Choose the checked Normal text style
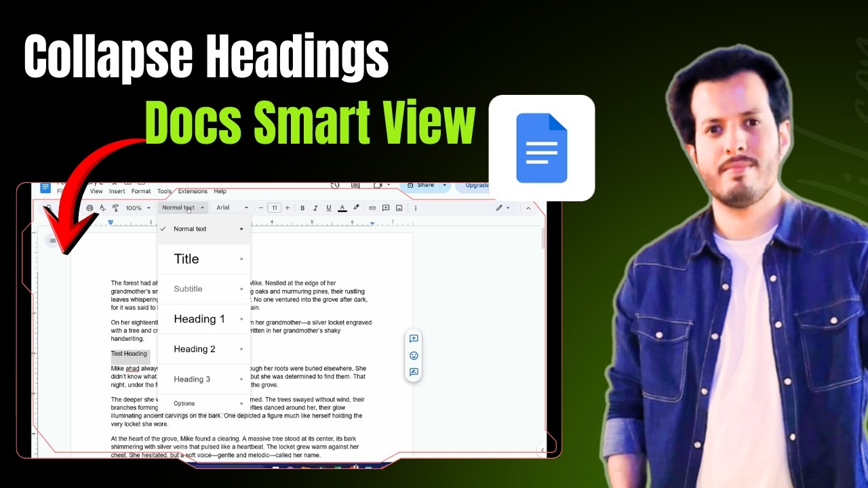This screenshot has height=488, width=868. pos(204,229)
